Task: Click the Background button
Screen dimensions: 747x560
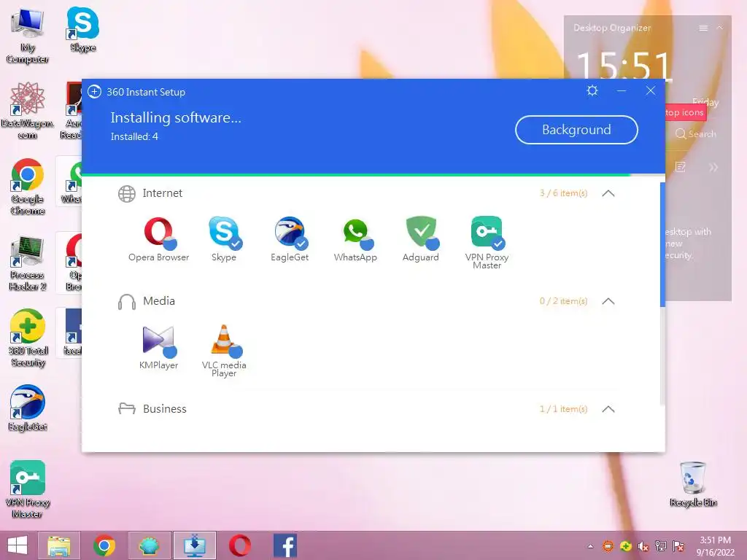Action: [576, 130]
